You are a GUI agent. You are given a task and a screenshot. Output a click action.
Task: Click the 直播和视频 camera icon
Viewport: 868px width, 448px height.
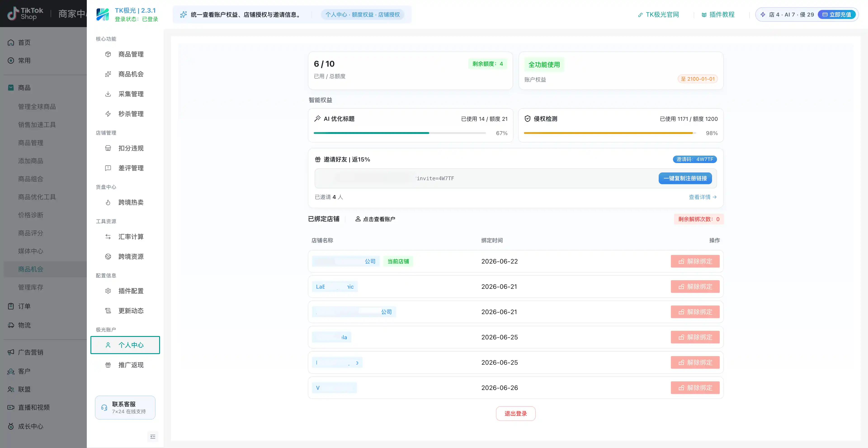click(x=11, y=407)
